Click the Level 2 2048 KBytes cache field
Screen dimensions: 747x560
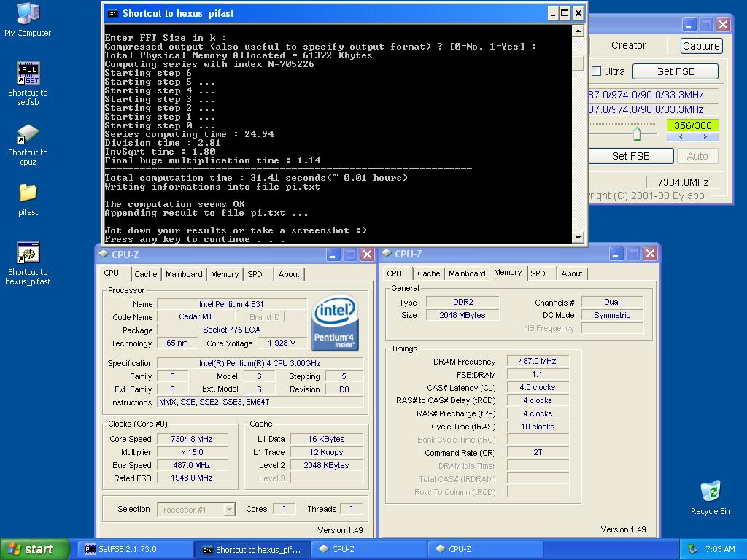(326, 465)
